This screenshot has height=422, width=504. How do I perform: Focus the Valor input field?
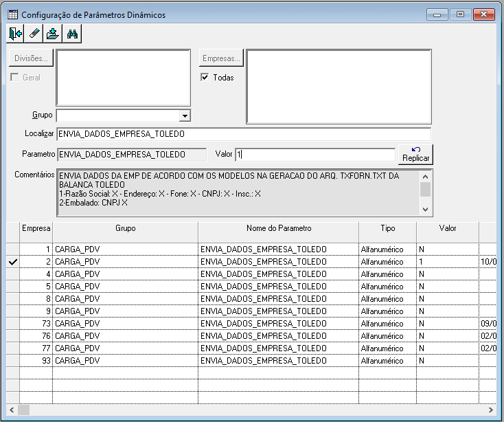pos(315,155)
